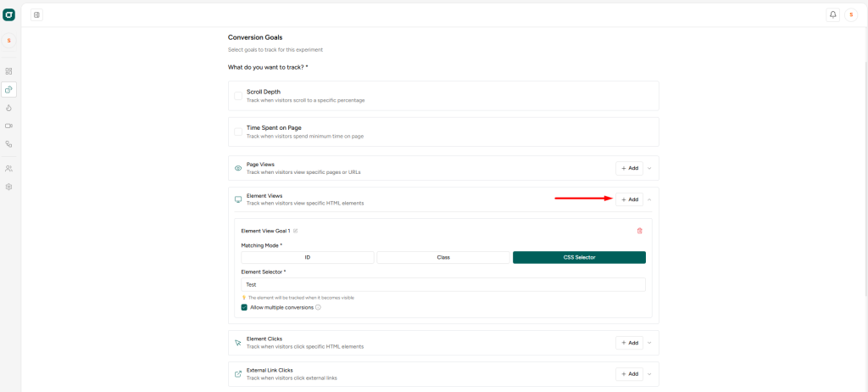The height and width of the screenshot is (392, 868).
Task: Click 'What do you want to track?' label
Action: (268, 68)
